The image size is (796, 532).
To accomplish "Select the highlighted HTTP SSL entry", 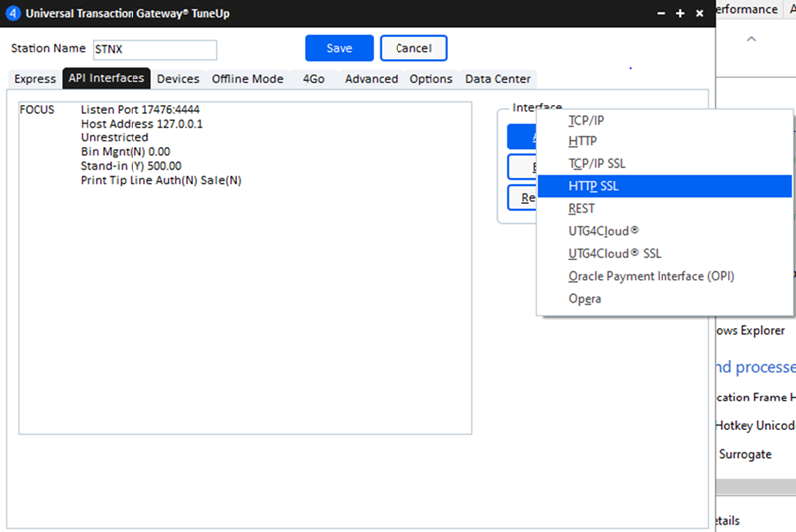I will tap(664, 186).
